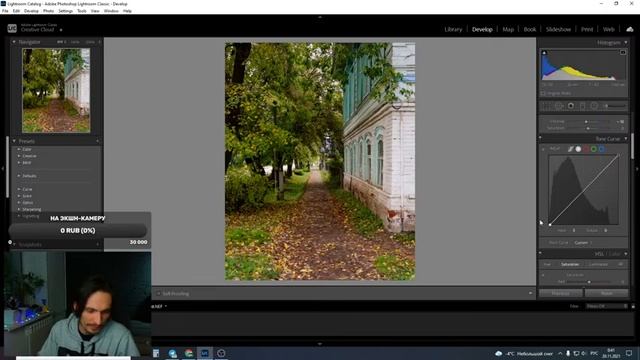Image resolution: width=640 pixels, height=360 pixels.
Task: Select the blue channel curve
Action: pyautogui.click(x=602, y=149)
